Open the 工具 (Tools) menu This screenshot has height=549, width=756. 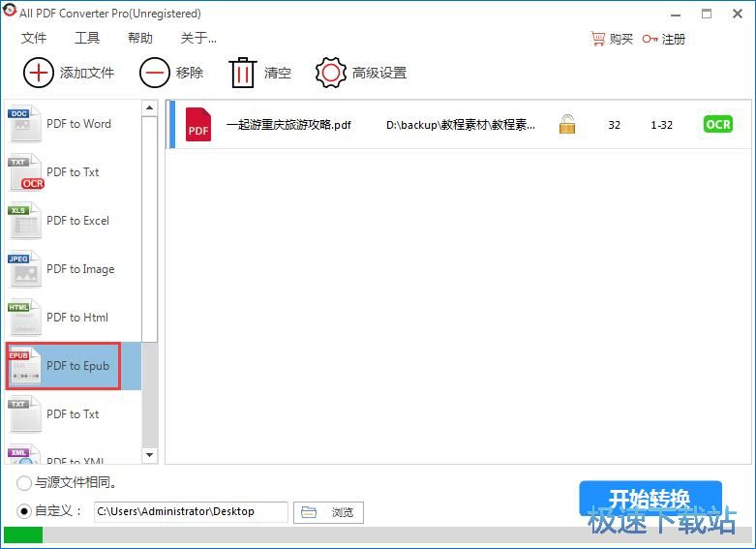87,38
